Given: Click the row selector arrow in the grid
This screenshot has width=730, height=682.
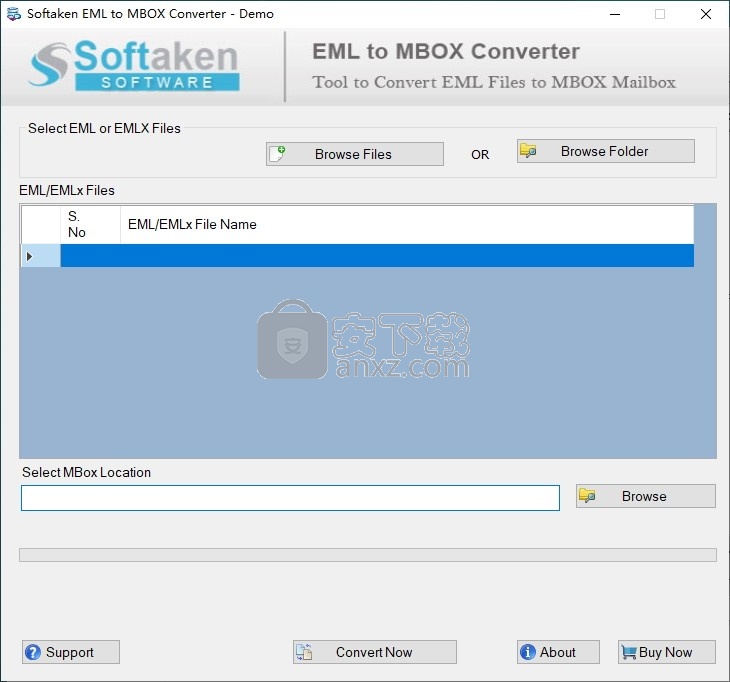Looking at the screenshot, I should coord(30,256).
